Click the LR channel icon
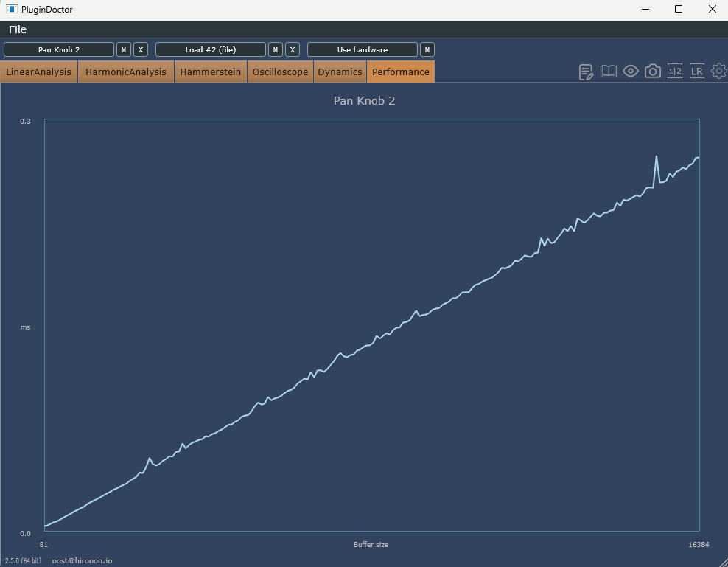The width and height of the screenshot is (728, 567). pos(697,72)
